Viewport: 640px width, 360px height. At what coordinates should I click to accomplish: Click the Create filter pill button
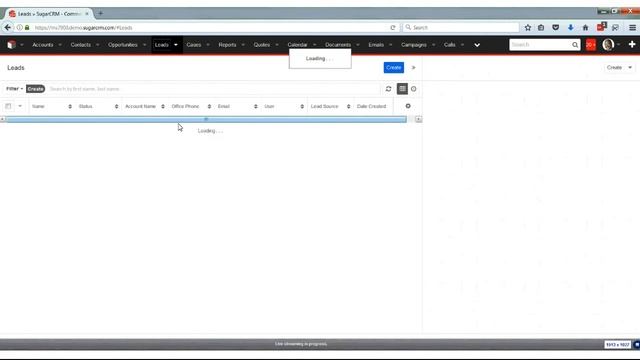[x=36, y=89]
